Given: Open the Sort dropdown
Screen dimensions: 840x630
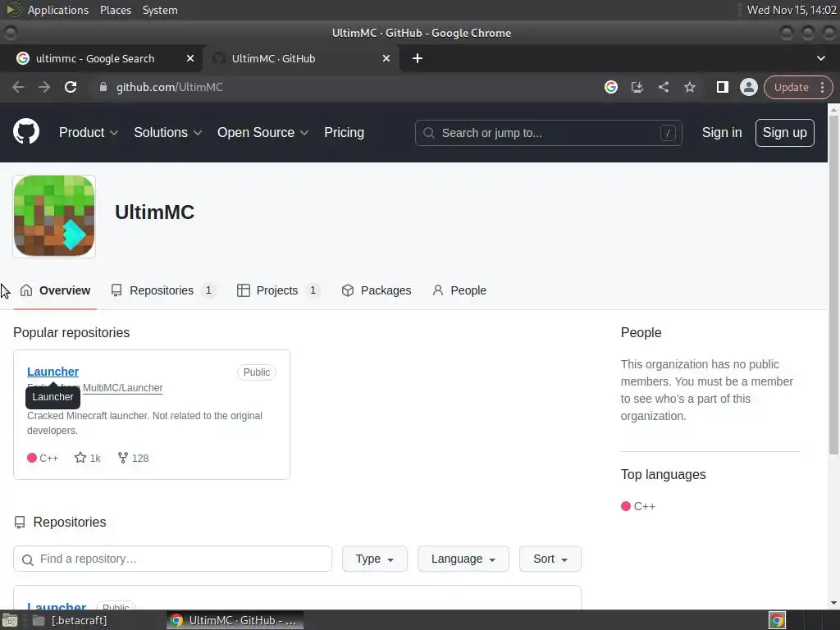Looking at the screenshot, I should 550,559.
